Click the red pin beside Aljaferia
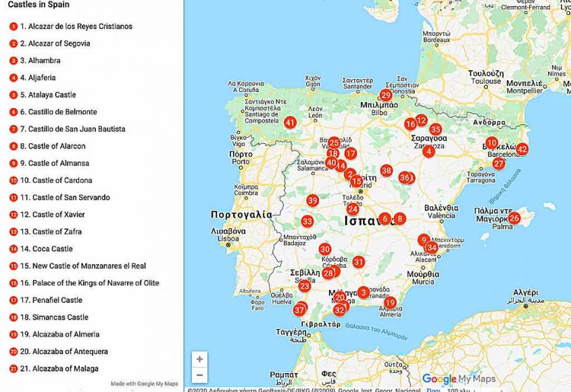 pyautogui.click(x=14, y=78)
